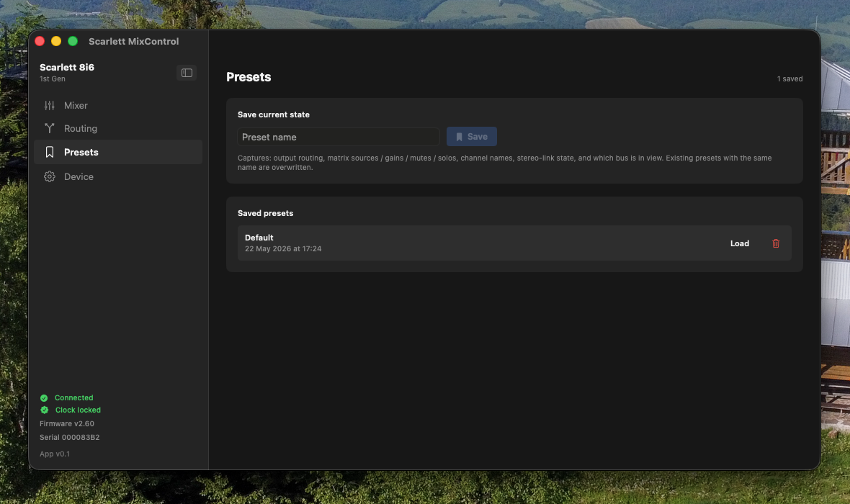The height and width of the screenshot is (504, 850).
Task: Close the Scarlett MixControl window
Action: 40,41
